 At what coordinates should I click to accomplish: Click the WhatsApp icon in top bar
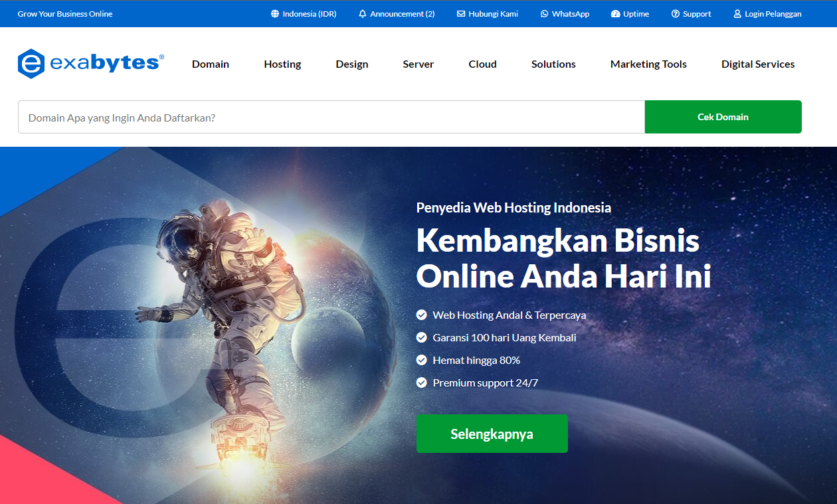click(x=545, y=14)
